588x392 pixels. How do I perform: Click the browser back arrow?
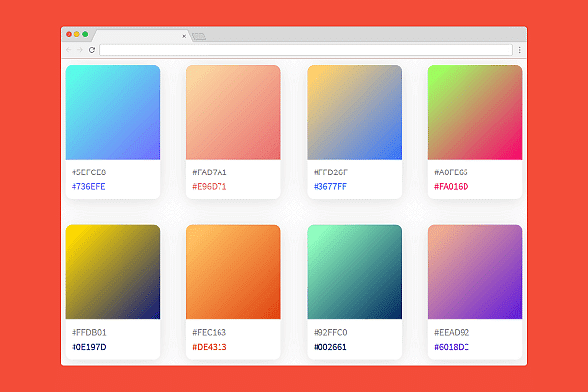coord(69,49)
